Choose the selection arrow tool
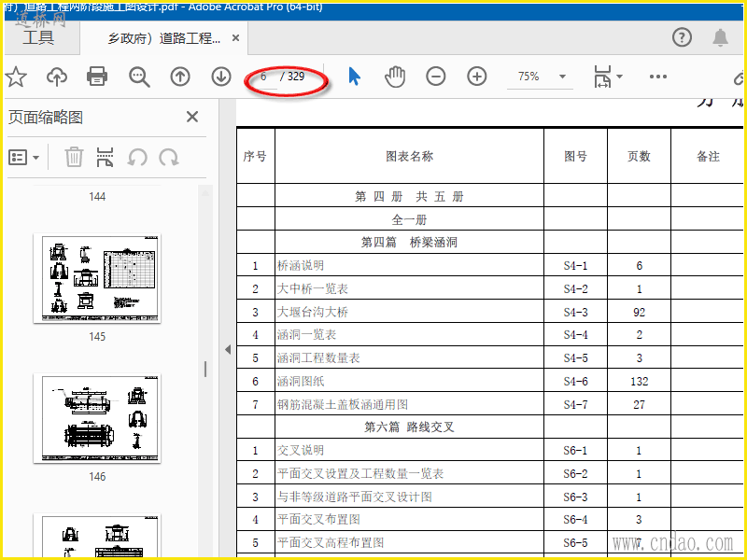This screenshot has height=560, width=747. 355,77
